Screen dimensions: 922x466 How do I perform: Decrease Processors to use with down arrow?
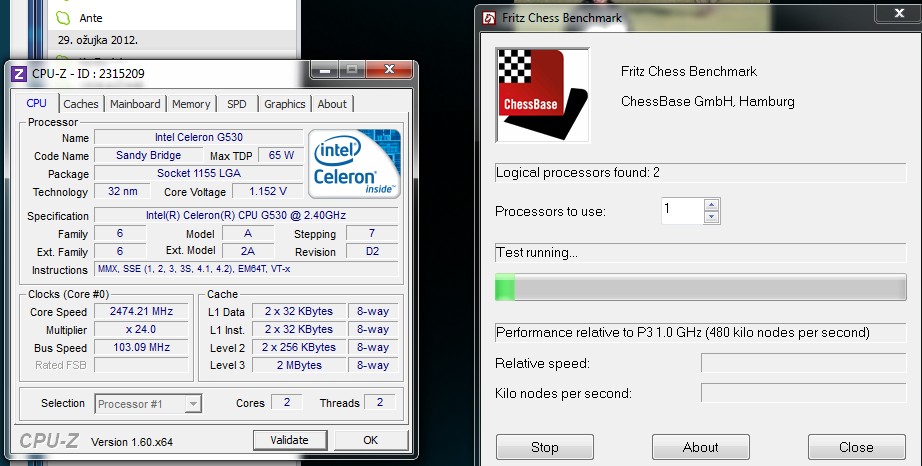711,217
